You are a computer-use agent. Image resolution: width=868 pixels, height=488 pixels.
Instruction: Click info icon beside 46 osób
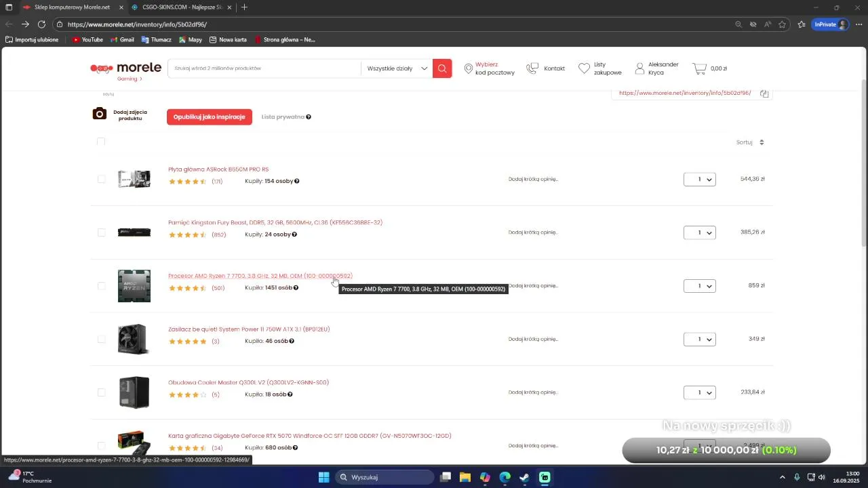coord(292,341)
